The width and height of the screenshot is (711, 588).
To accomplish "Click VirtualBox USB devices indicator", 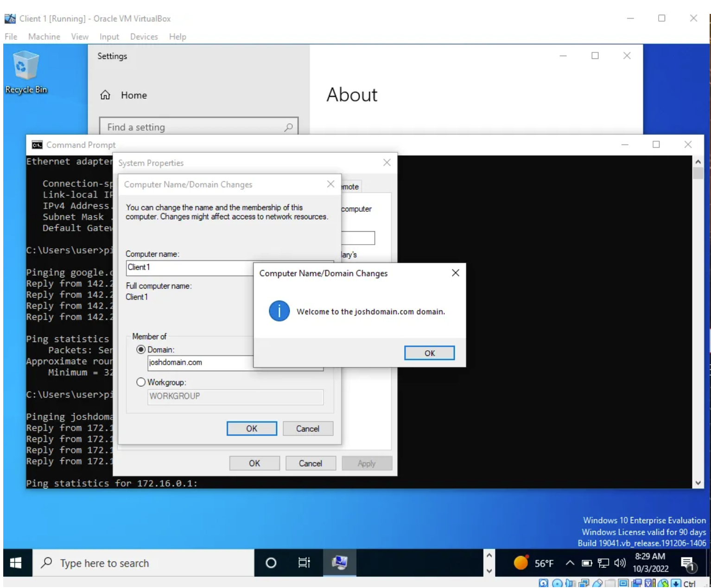I will (x=597, y=583).
